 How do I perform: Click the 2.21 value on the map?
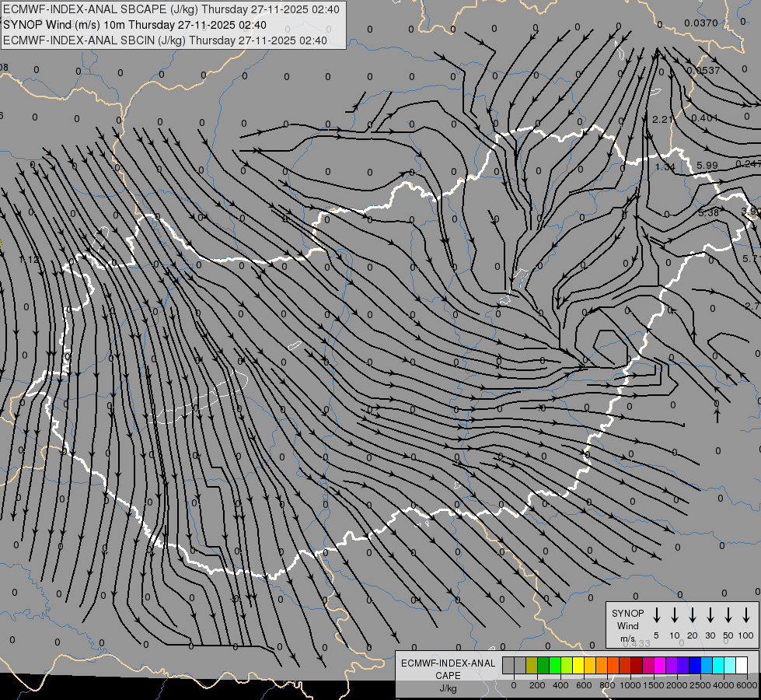coord(662,119)
